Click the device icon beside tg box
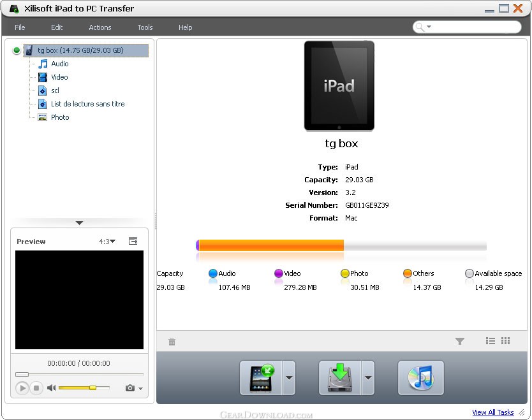The width and height of the screenshot is (532, 420). (x=29, y=50)
